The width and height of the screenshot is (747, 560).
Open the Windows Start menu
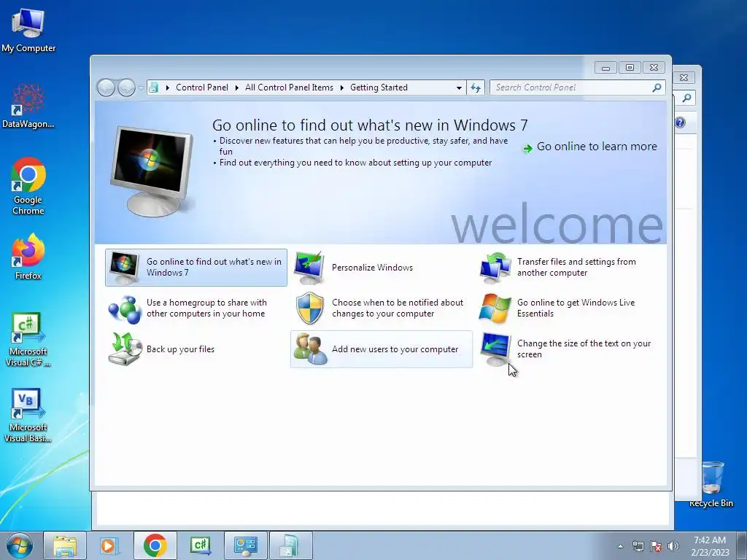click(x=20, y=545)
